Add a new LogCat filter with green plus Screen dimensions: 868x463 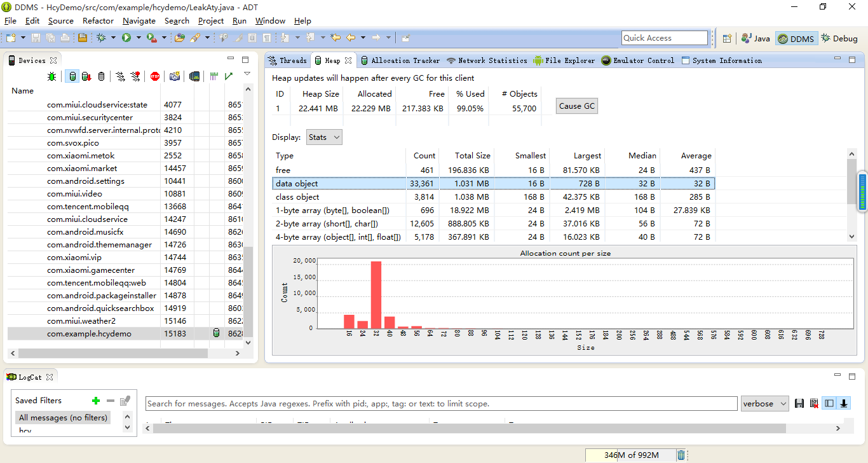click(96, 401)
